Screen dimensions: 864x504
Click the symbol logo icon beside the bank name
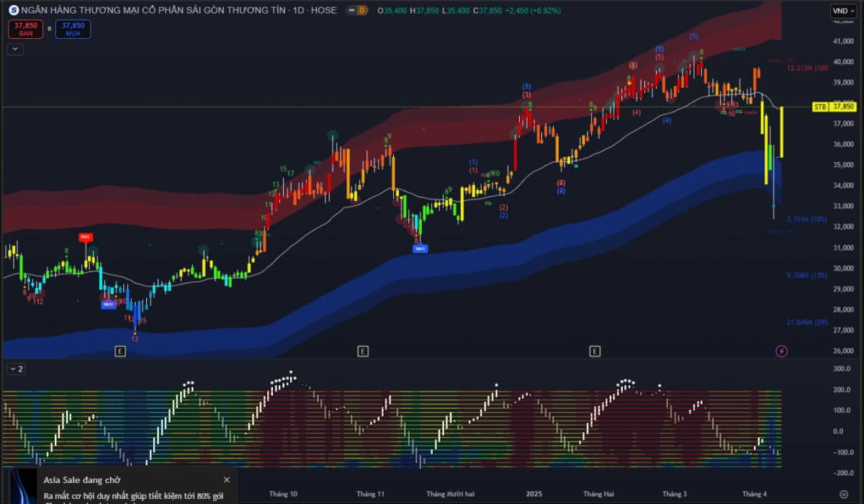[x=14, y=10]
